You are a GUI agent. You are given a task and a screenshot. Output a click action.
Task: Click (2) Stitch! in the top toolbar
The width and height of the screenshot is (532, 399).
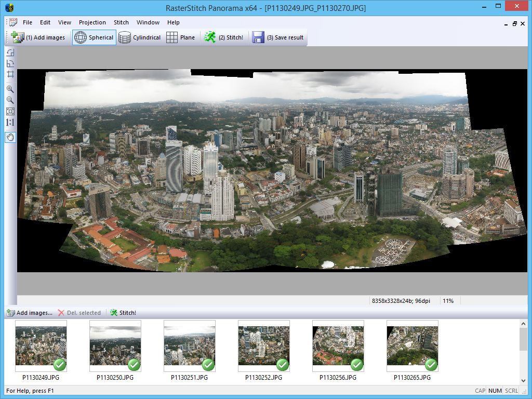[223, 37]
